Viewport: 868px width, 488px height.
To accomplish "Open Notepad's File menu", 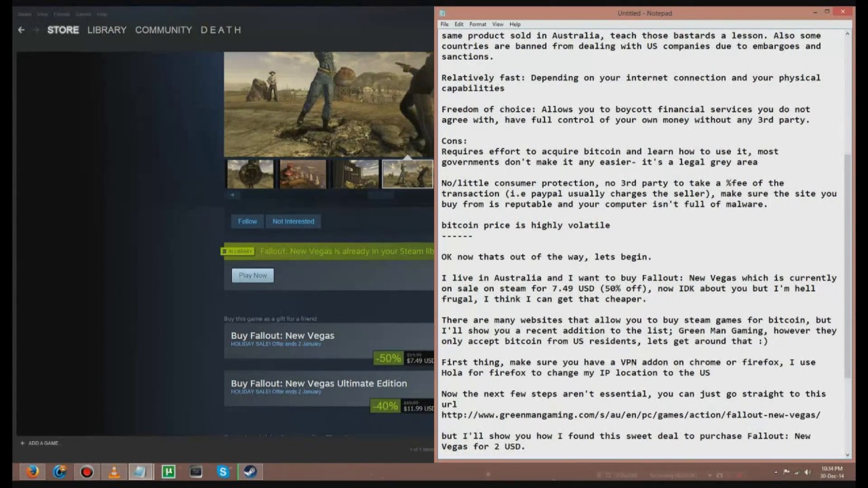I will [x=444, y=24].
